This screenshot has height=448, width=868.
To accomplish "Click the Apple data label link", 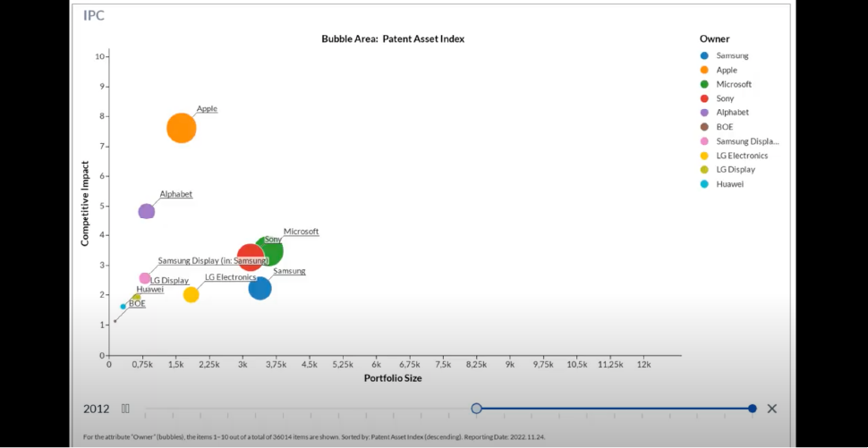I will click(x=207, y=109).
